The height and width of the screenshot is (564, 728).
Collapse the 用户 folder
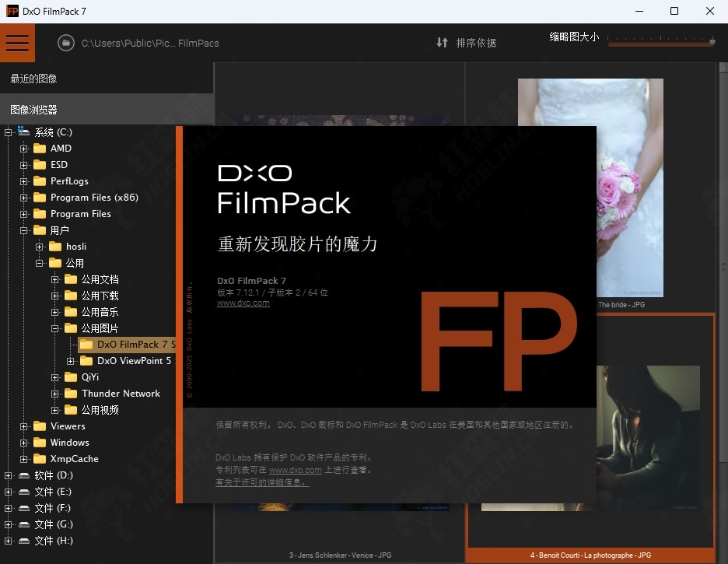[23, 230]
